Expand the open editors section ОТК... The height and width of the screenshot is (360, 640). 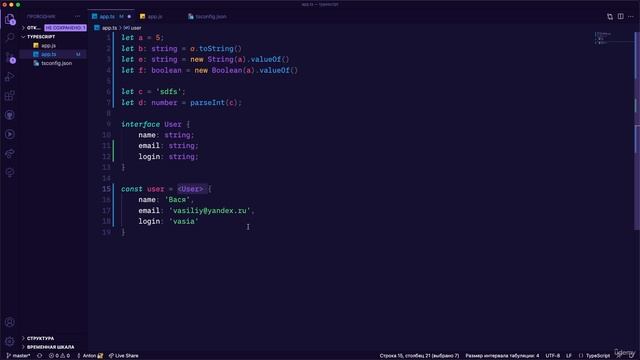point(33,28)
